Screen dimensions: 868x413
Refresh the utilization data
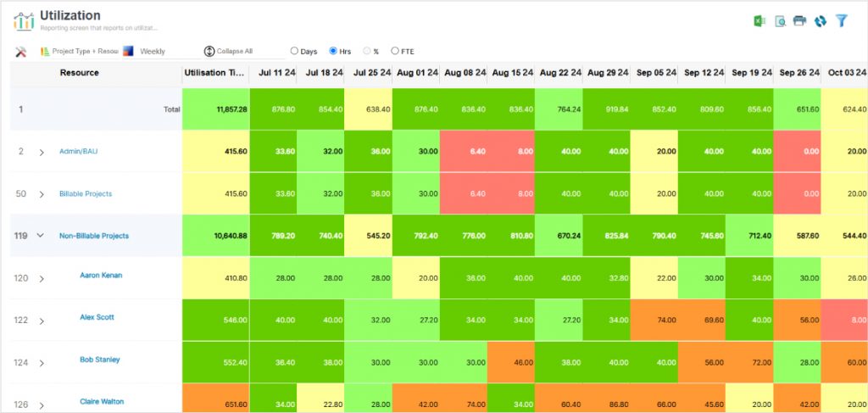pyautogui.click(x=820, y=21)
